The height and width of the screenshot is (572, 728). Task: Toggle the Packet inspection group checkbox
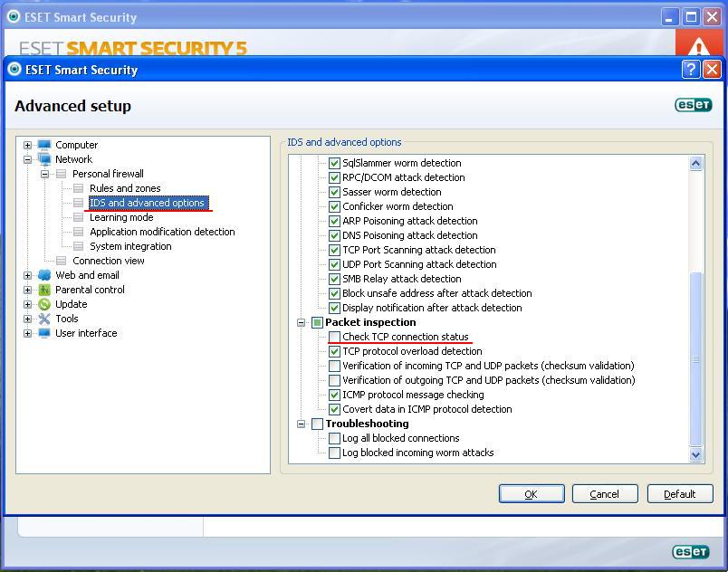(x=317, y=322)
